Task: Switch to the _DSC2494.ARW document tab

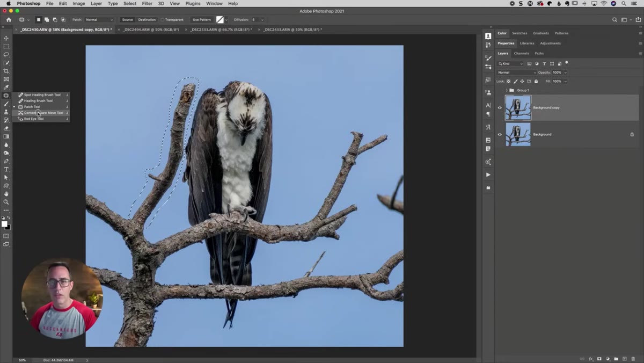Action: 151,30
